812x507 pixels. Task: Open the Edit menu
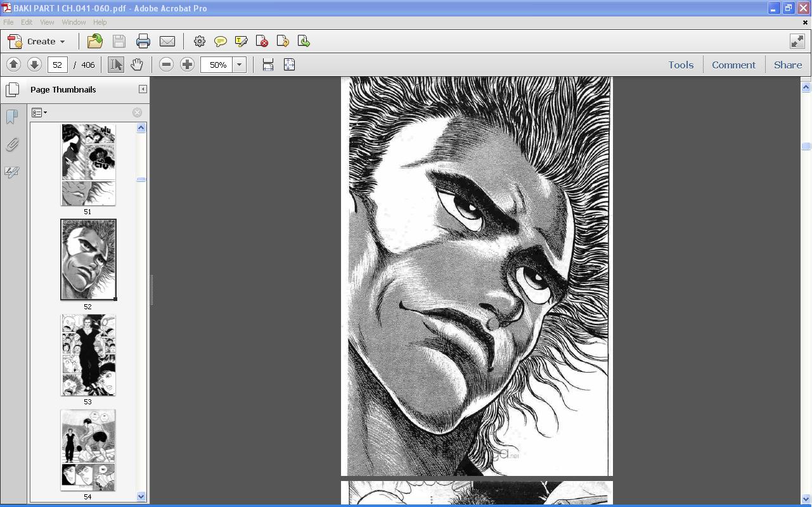27,22
